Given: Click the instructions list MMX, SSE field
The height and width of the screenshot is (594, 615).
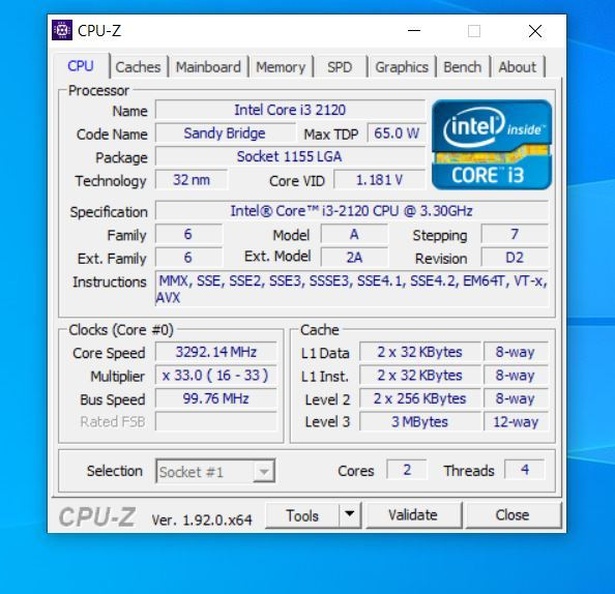Looking at the screenshot, I should [352, 288].
